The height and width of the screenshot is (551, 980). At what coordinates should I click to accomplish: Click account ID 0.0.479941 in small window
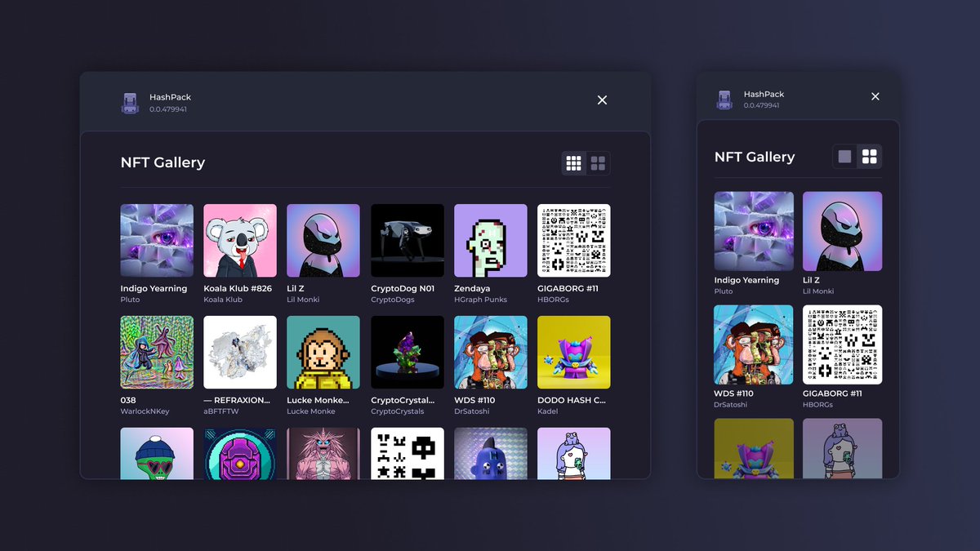click(x=761, y=105)
